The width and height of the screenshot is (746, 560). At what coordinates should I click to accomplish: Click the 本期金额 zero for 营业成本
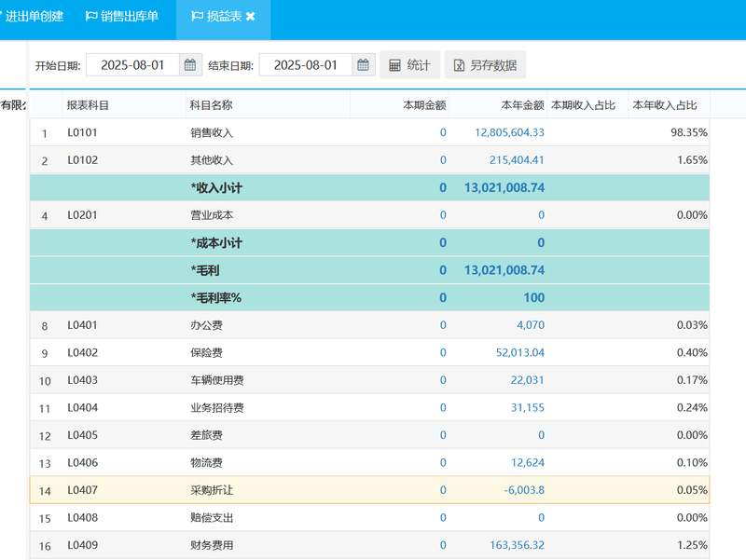tap(443, 215)
